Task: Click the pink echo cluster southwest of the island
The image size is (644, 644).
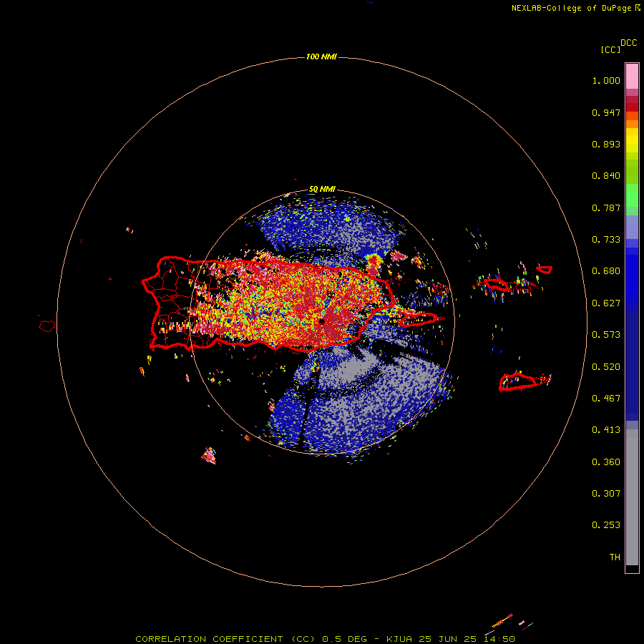Action: tap(209, 456)
